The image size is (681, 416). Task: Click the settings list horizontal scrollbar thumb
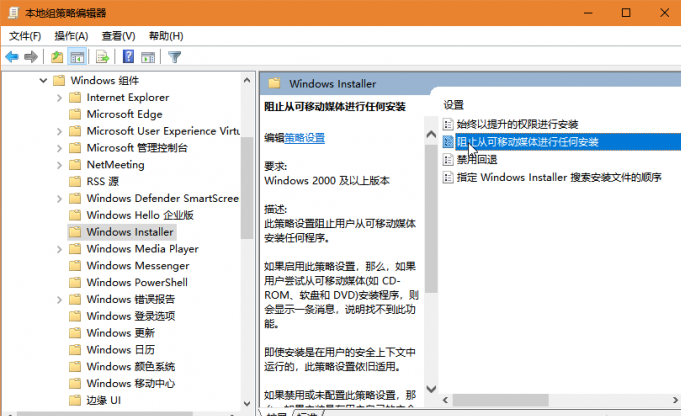tap(500, 400)
